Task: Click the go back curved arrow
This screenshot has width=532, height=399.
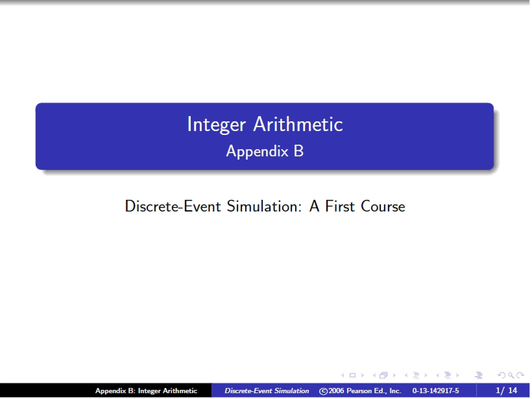Action: tap(502, 376)
